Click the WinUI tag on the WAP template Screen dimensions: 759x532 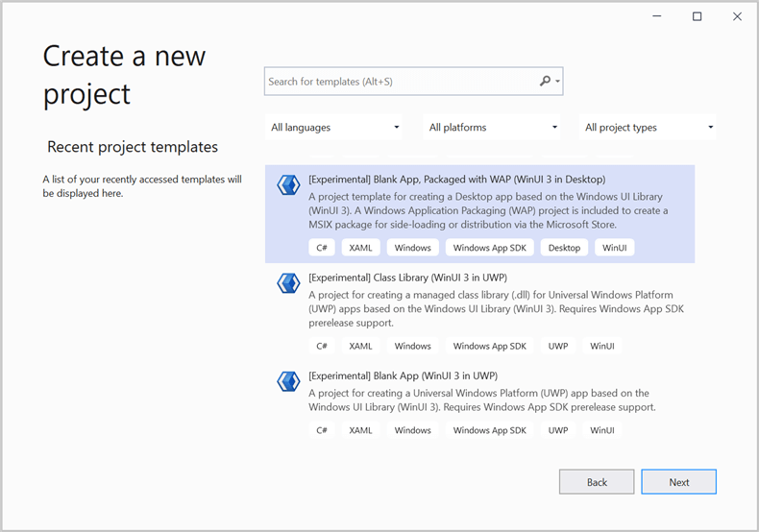[x=614, y=248]
